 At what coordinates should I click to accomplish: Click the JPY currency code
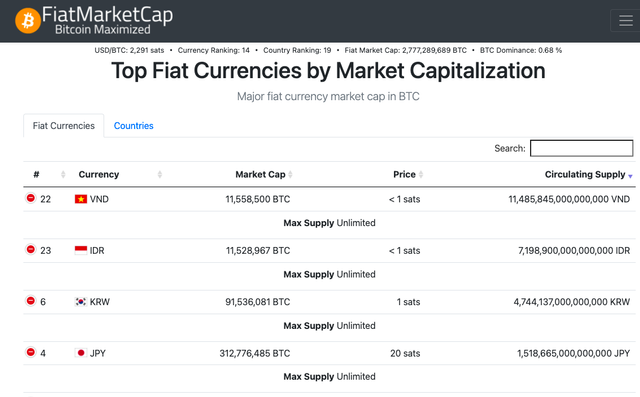(x=98, y=353)
